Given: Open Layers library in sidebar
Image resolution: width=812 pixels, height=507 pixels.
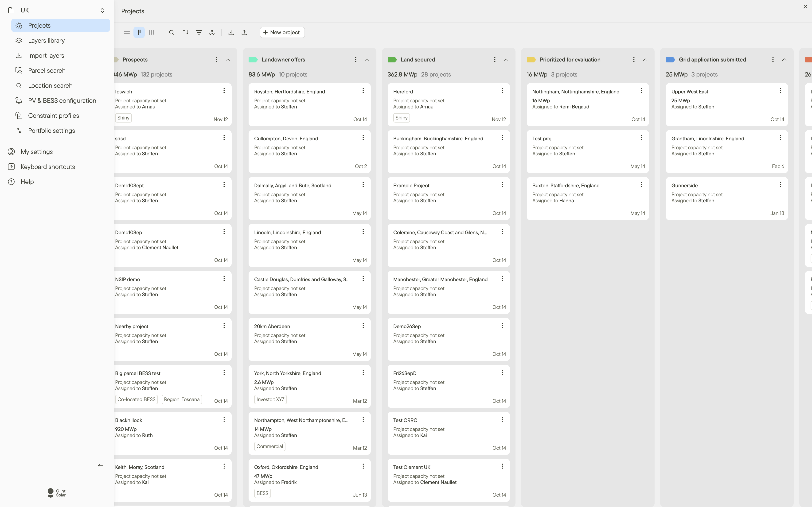Looking at the screenshot, I should point(46,41).
